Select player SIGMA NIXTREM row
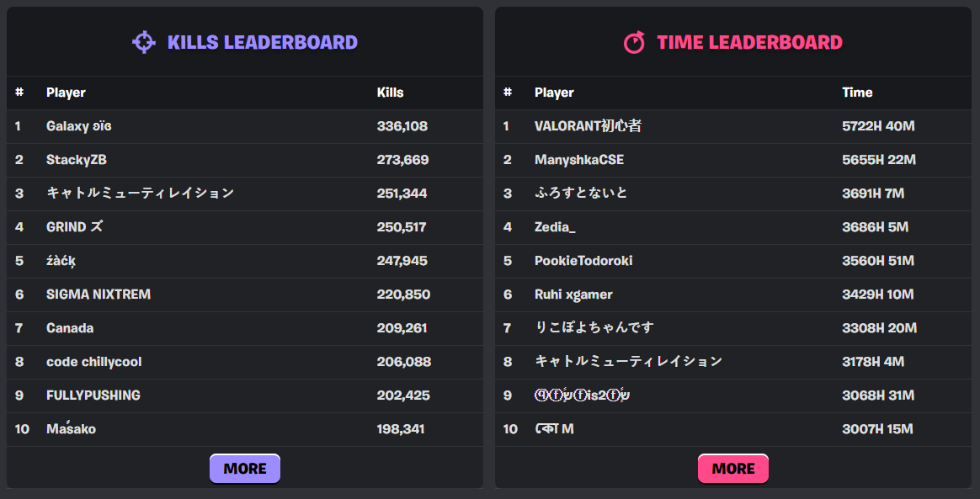Viewport: 980px width, 499px height. [99, 295]
